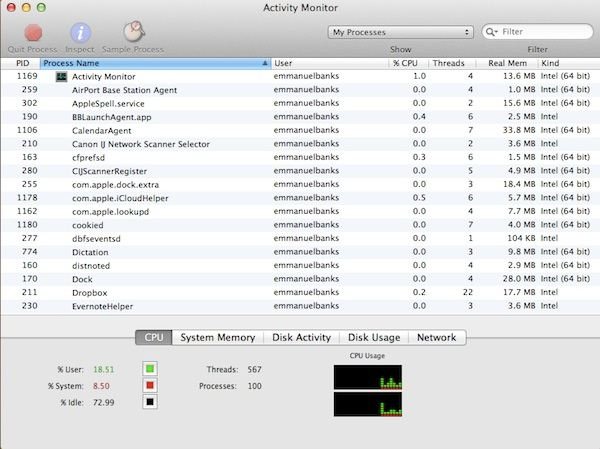Click the % Idle value 72.99
This screenshot has height=449, width=600.
click(104, 402)
